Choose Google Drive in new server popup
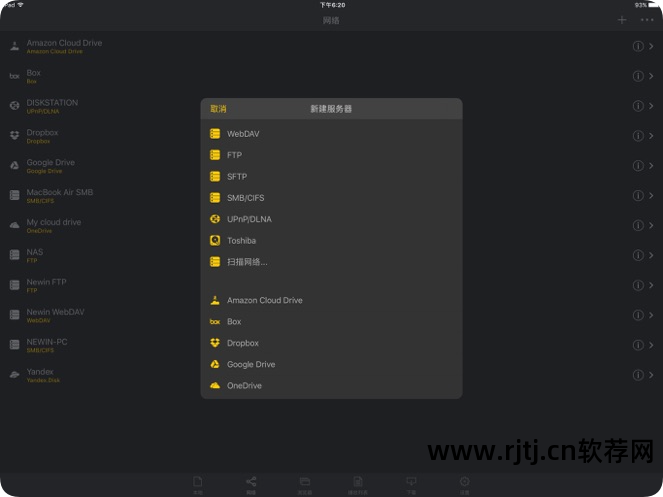Screen dimensions: 663x497 332,364
